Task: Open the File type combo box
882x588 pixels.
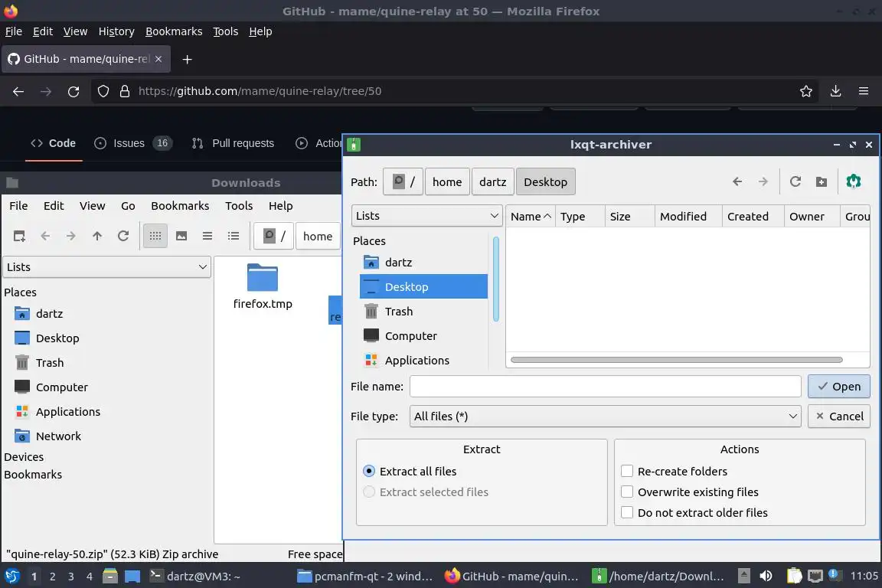Action: point(606,416)
